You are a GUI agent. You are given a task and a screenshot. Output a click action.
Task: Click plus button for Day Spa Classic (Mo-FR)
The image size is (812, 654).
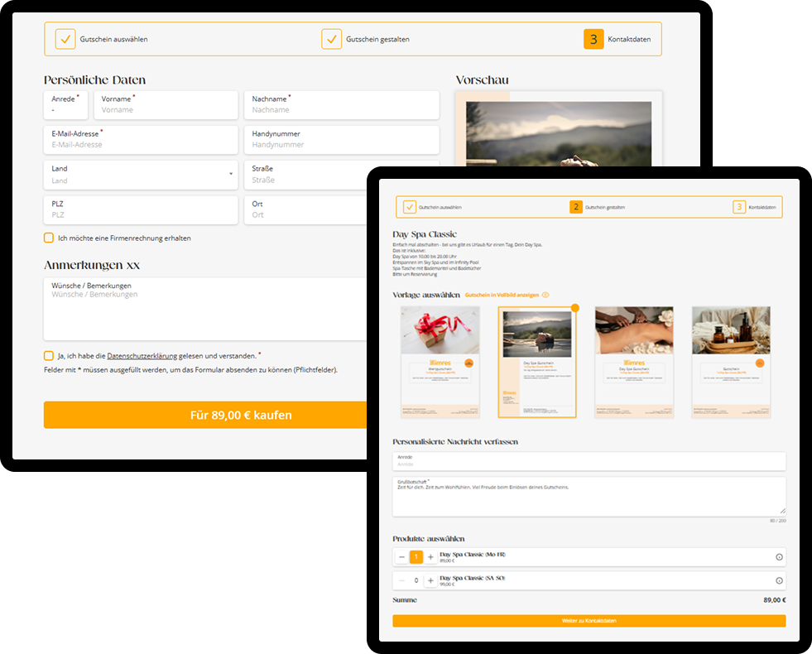click(430, 557)
